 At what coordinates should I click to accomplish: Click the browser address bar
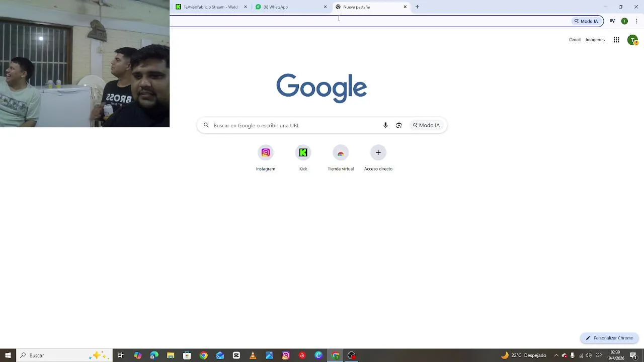pos(370,21)
